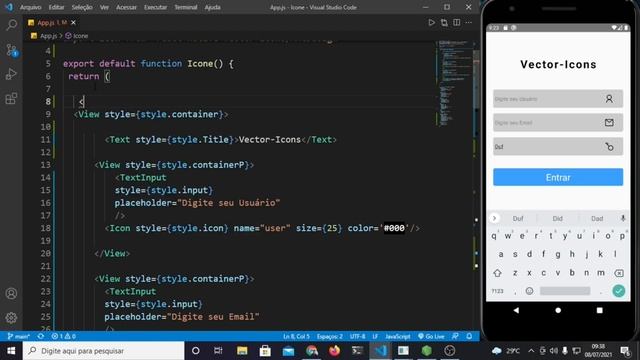
Task: Click Ln 8, Col 5 in status bar
Action: point(296,336)
